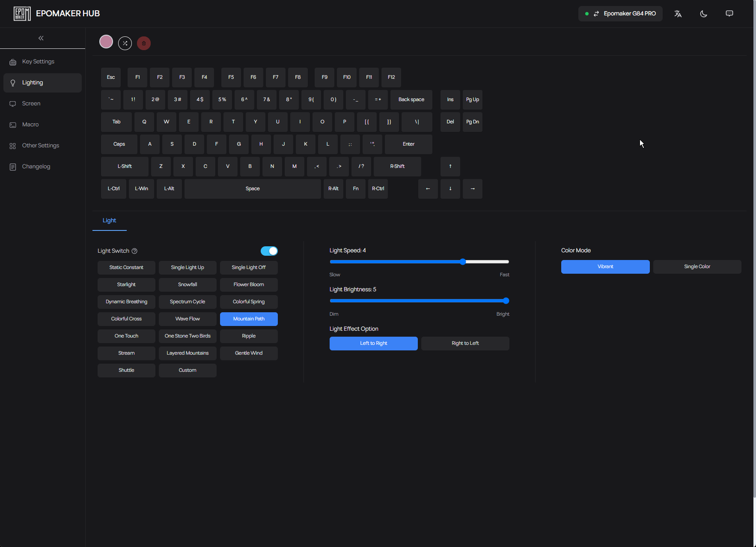
Task: Select Layered Mountains effect
Action: pos(188,353)
